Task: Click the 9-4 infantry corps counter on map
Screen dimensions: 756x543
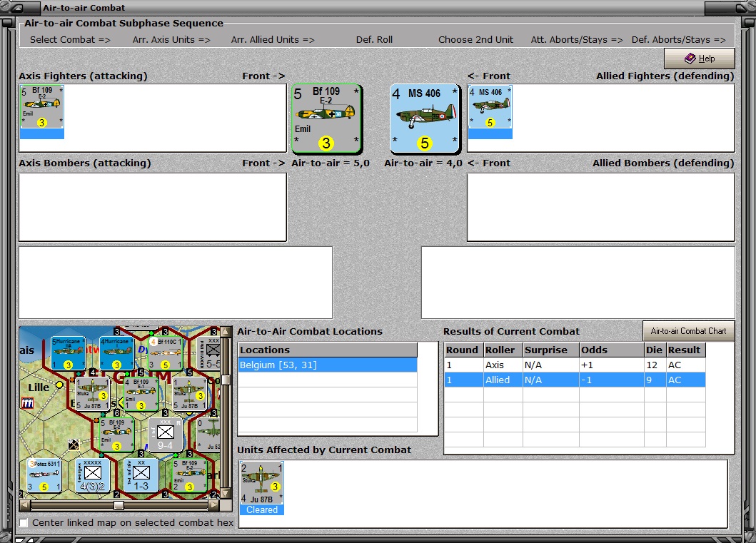Action: coord(165,435)
